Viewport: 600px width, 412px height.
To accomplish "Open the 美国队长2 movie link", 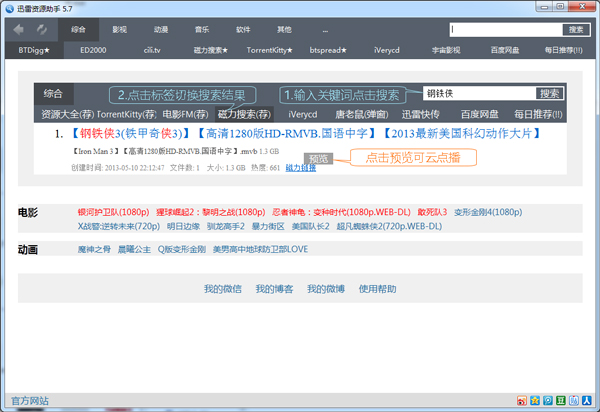I will pyautogui.click(x=310, y=226).
